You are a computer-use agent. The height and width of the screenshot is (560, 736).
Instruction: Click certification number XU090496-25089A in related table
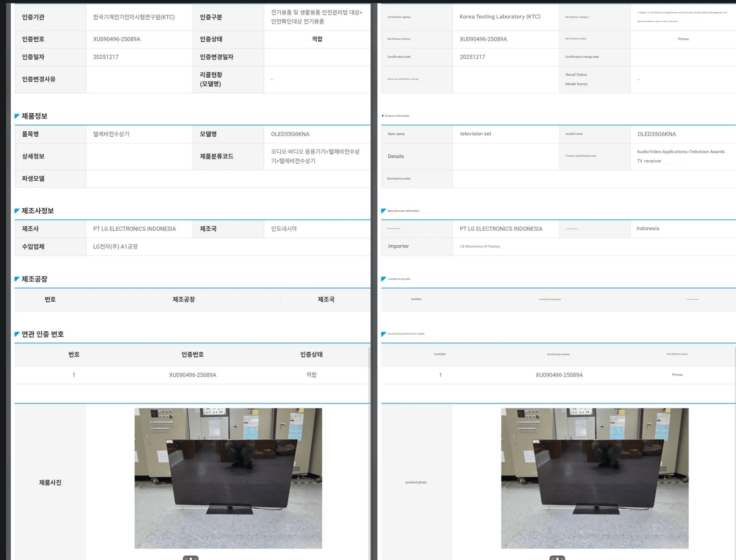pyautogui.click(x=192, y=375)
